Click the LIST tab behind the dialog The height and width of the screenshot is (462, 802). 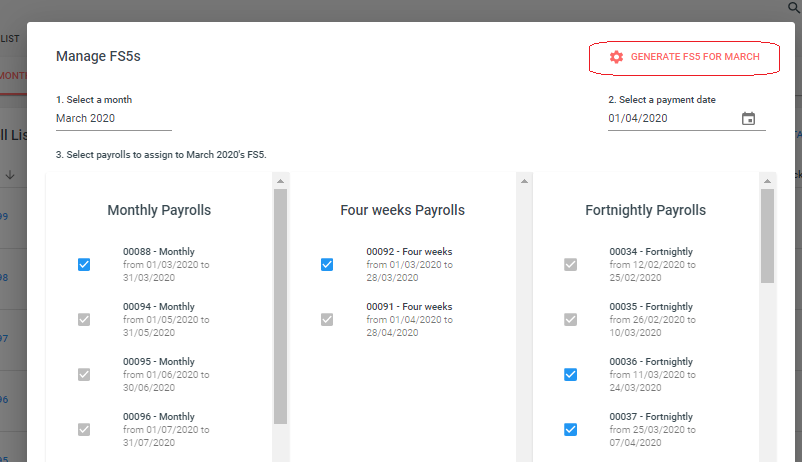tap(10, 39)
